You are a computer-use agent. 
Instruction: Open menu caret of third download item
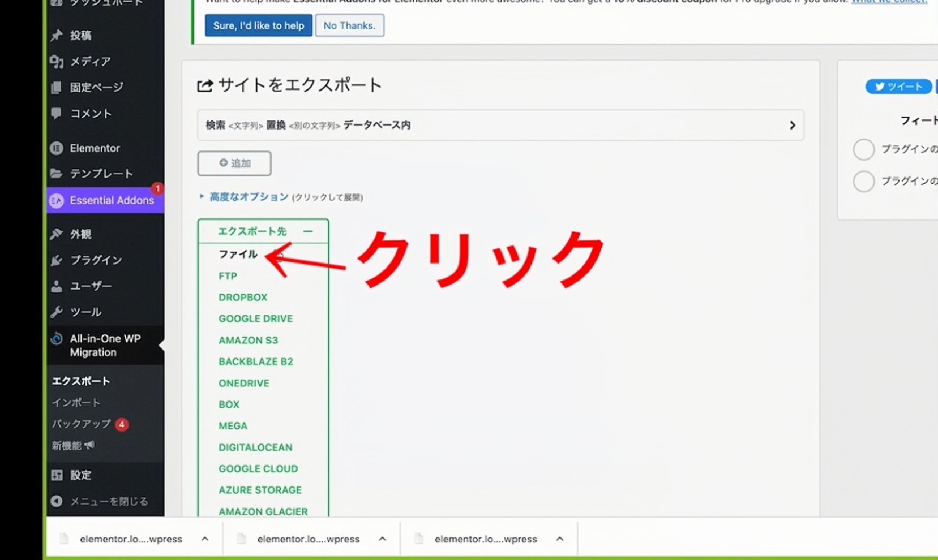[560, 539]
